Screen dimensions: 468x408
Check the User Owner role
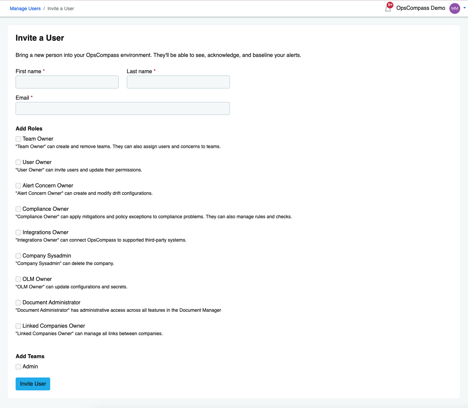[x=18, y=162]
